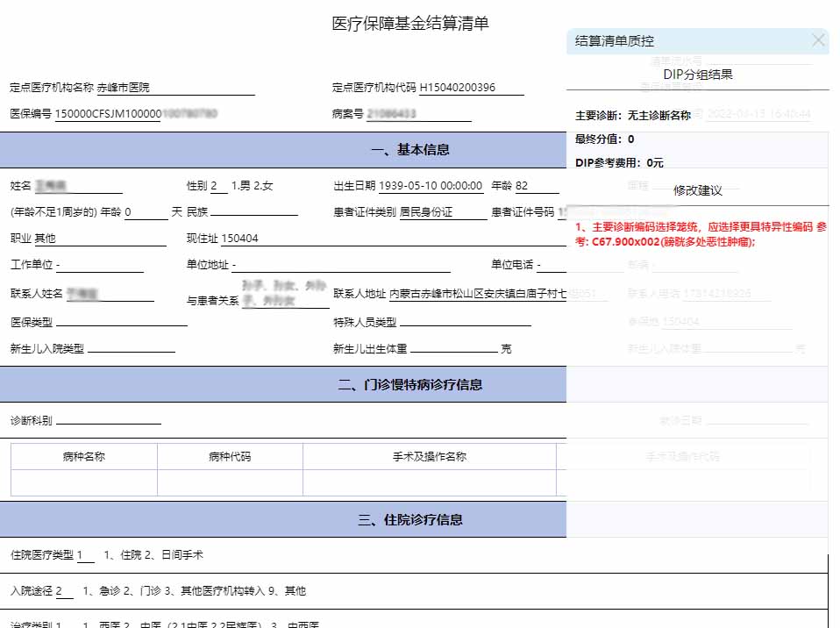This screenshot has height=628, width=840.
Task: Click the empty cell under 病种名称
Action: (84, 482)
